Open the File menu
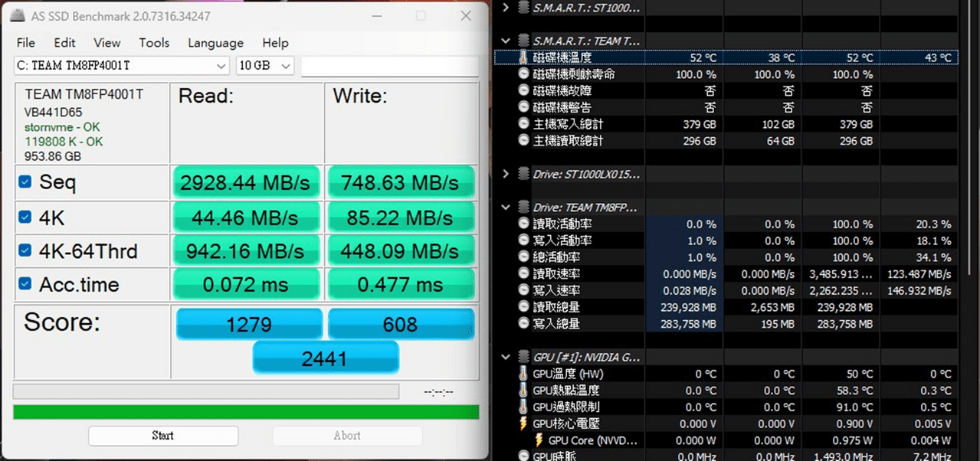Viewport: 980px width, 461px height. (x=25, y=42)
